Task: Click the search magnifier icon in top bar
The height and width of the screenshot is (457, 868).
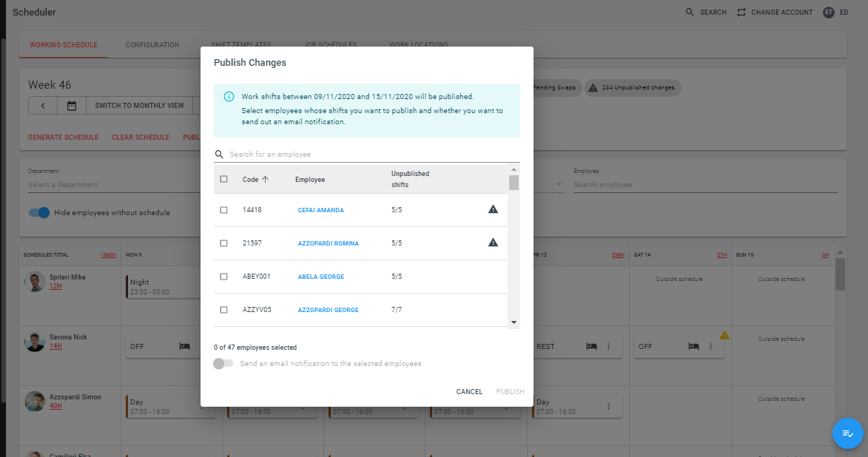Action: tap(689, 12)
